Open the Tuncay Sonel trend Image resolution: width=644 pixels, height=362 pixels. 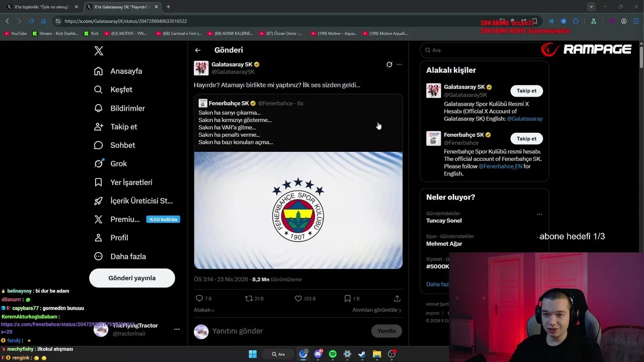444,221
